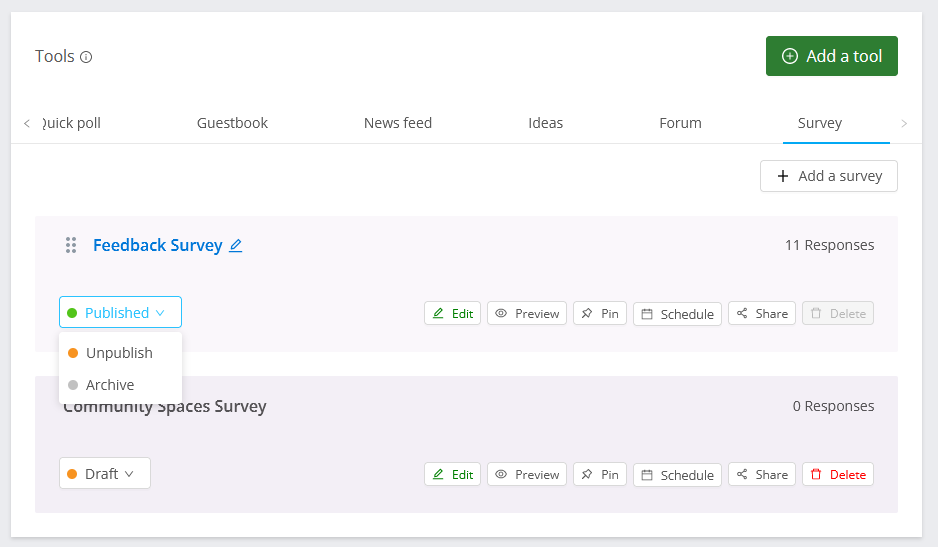938x547 pixels.
Task: Schedule the Feedback Survey
Action: (677, 314)
